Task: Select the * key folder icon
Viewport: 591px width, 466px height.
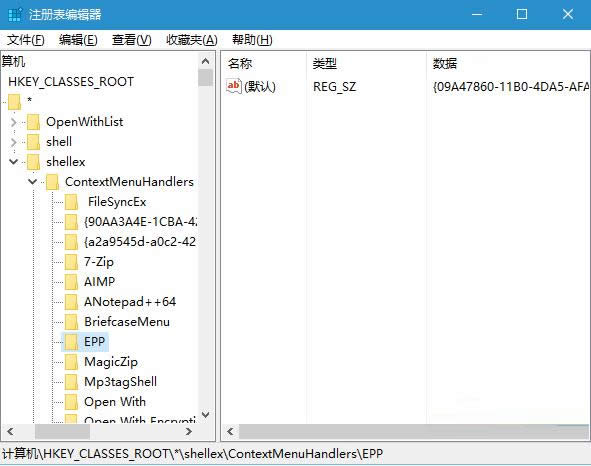Action: pos(14,102)
